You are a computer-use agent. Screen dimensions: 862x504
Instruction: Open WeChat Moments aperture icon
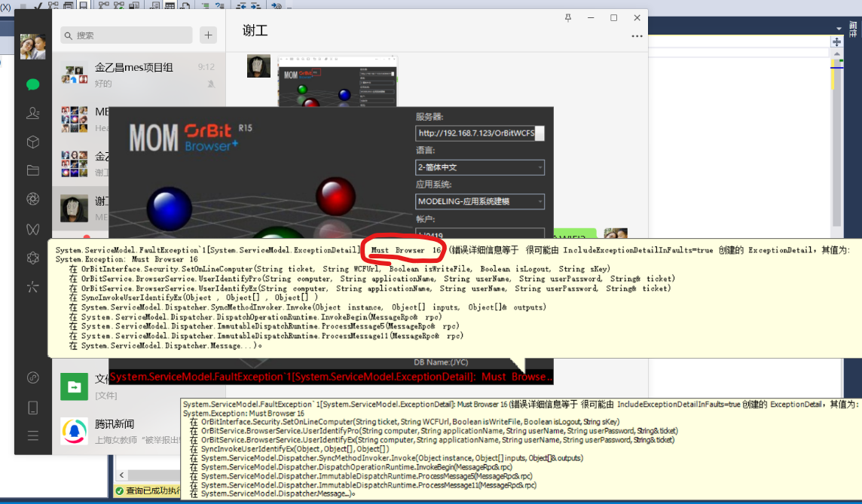(33, 199)
